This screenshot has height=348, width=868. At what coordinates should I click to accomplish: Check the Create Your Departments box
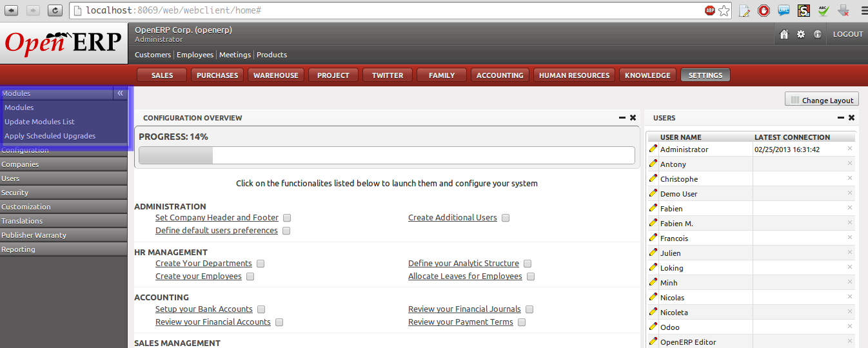point(261,264)
